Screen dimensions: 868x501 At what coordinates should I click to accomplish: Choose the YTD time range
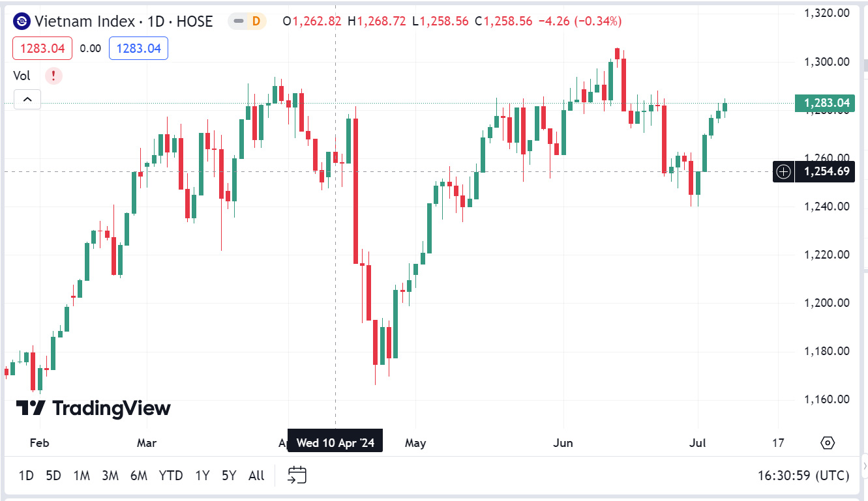coord(171,476)
